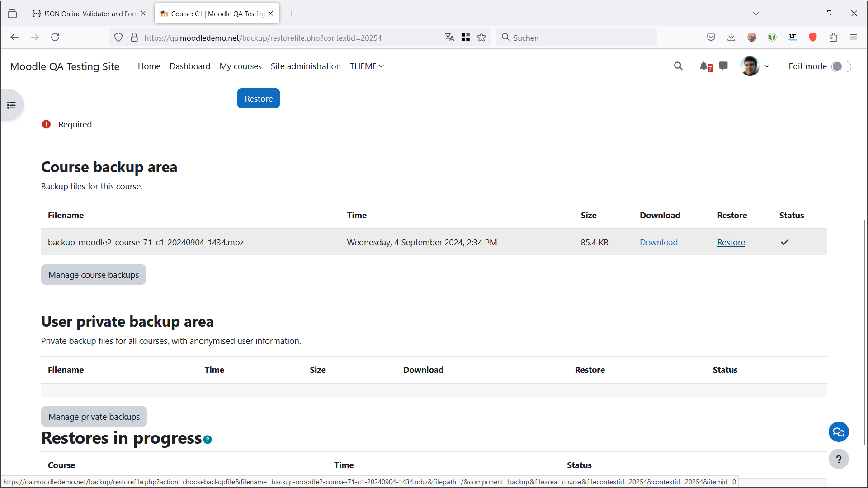
Task: Click the red shield extension icon
Action: [x=813, y=38]
